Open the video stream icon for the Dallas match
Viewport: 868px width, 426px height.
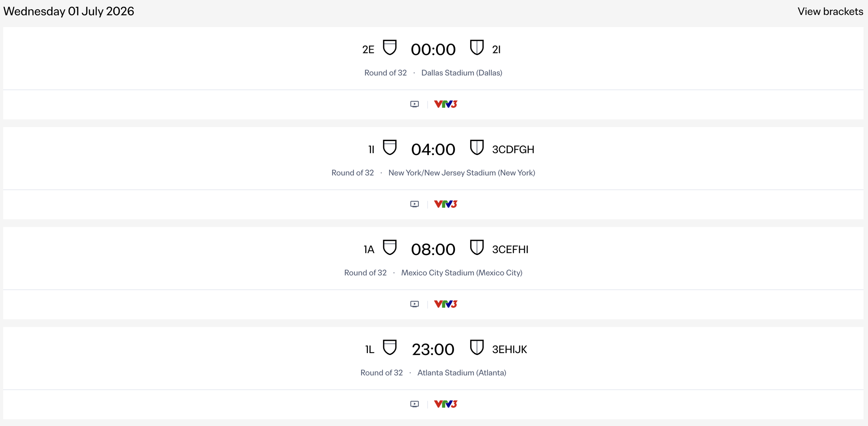tap(414, 104)
